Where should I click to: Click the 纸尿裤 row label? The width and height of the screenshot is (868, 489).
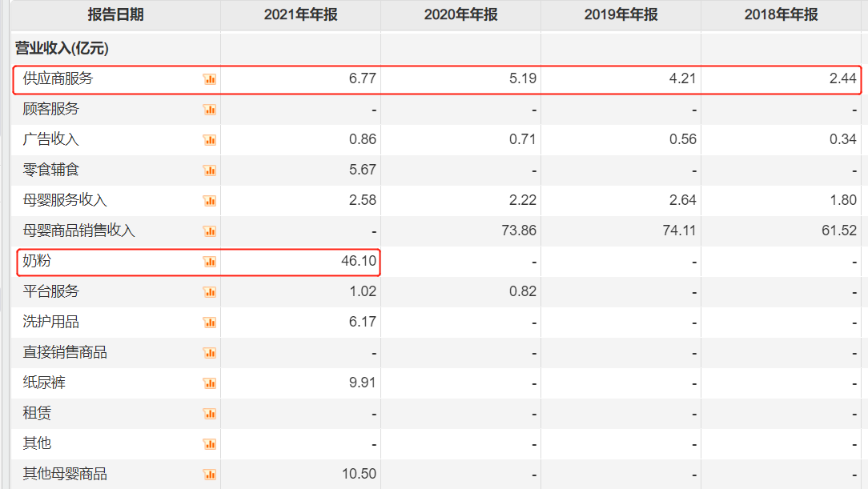click(x=44, y=383)
